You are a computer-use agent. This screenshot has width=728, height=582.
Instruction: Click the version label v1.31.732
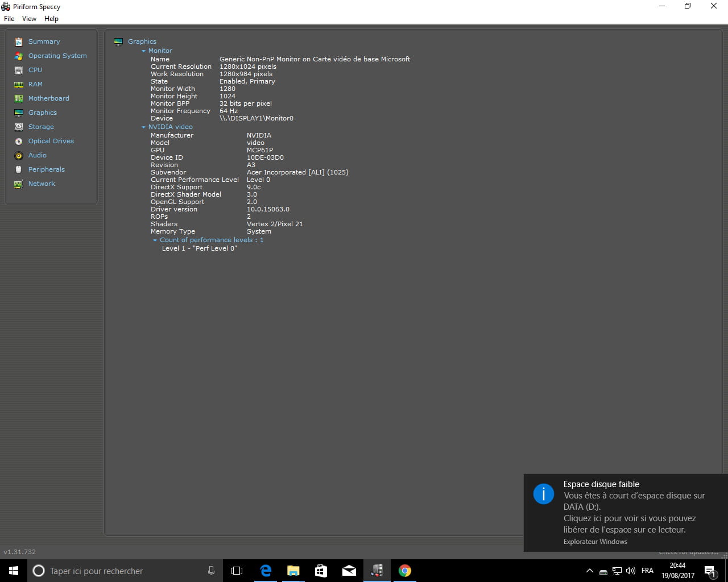click(20, 552)
